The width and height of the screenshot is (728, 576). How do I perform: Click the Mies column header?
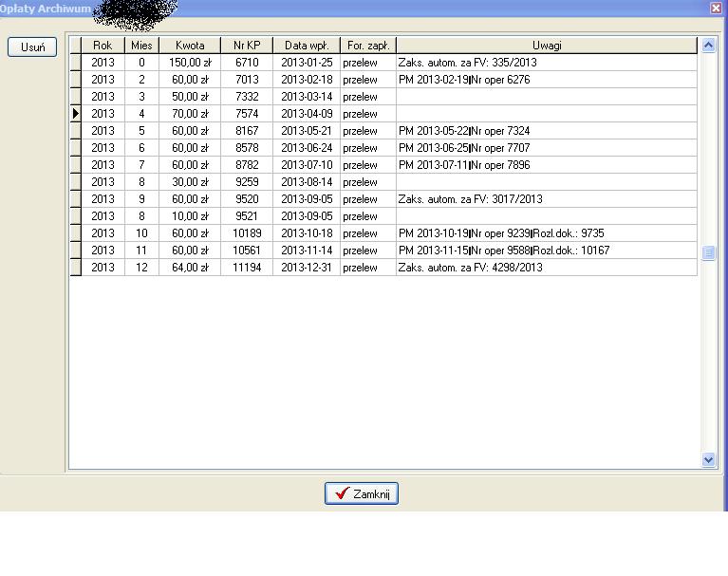point(141,46)
